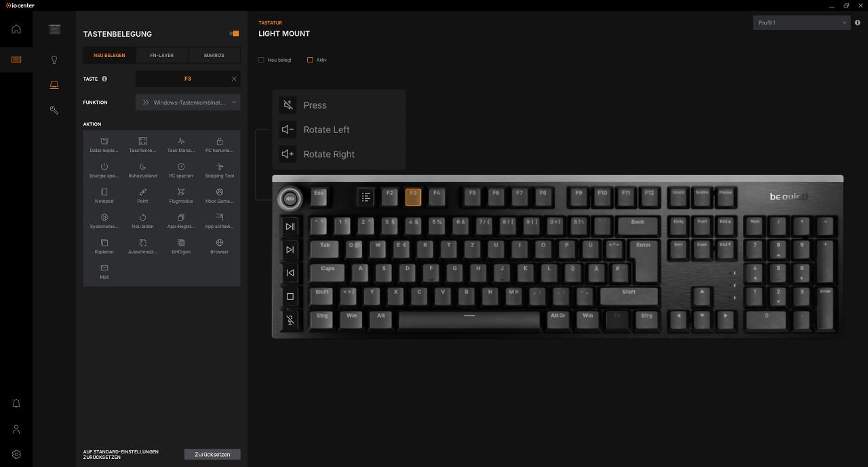Screen dimensions: 868x467
Task: Toggle the Aktiv legend checkbox
Action: (310, 60)
